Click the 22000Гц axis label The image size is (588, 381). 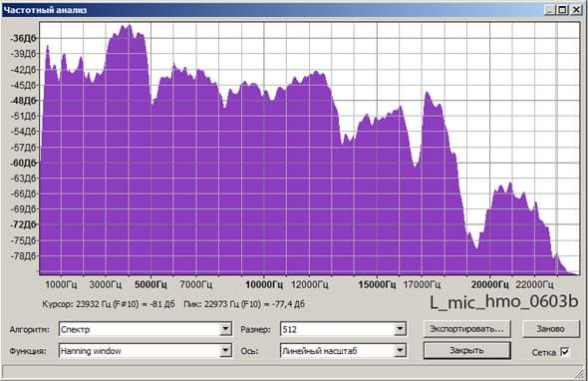pos(535,284)
